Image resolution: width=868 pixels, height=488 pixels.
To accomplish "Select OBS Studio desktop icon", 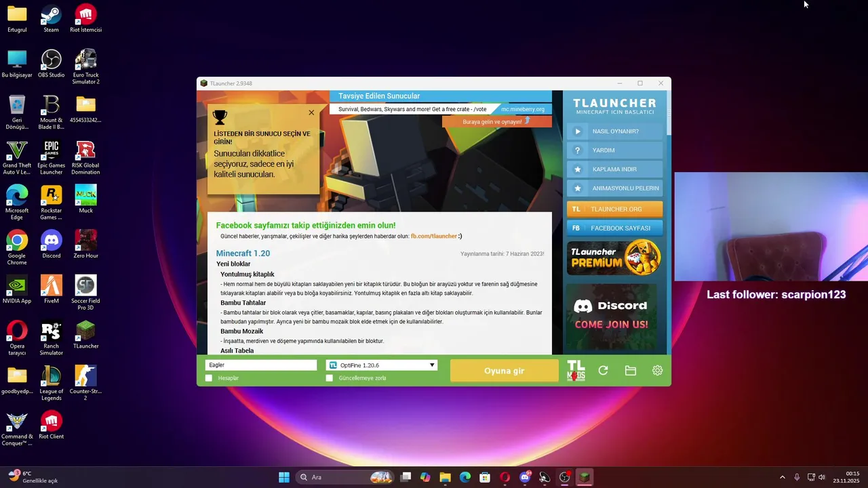I will [51, 64].
